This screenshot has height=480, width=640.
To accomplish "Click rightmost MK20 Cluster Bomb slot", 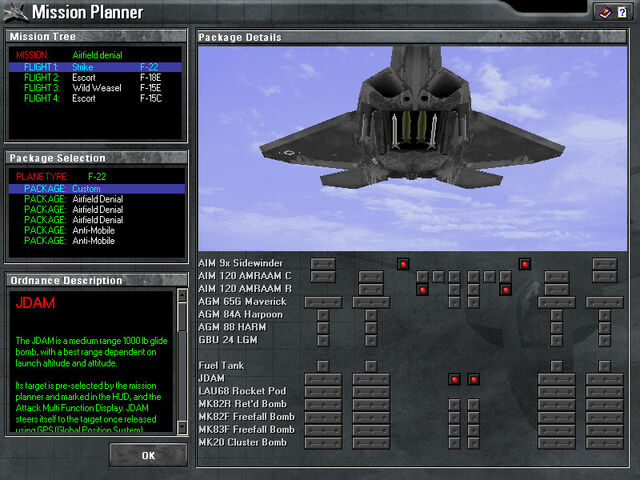I will [604, 443].
